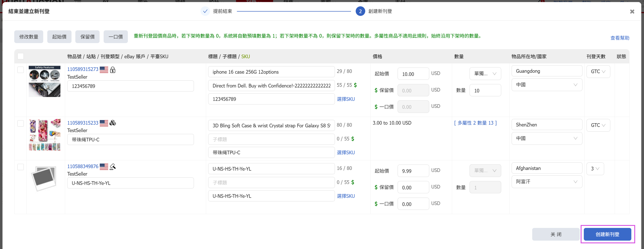Click the auction gavel icon for 110588349876
The height and width of the screenshot is (249, 644).
point(113,167)
